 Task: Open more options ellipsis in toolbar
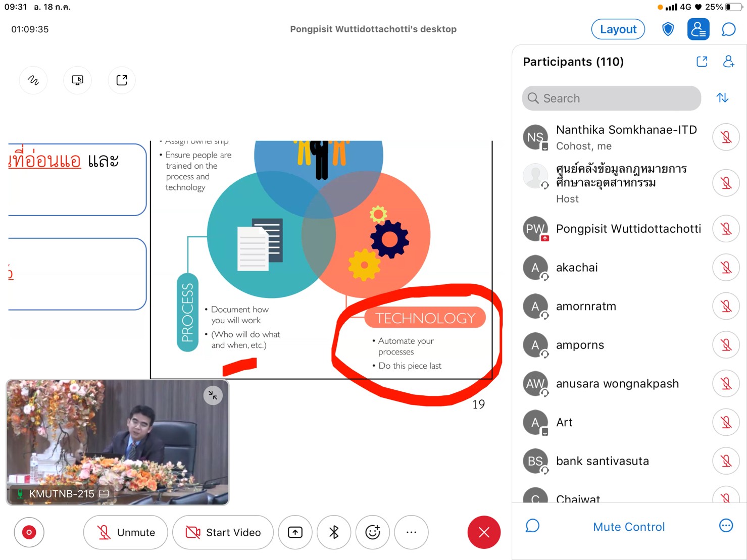click(x=412, y=532)
